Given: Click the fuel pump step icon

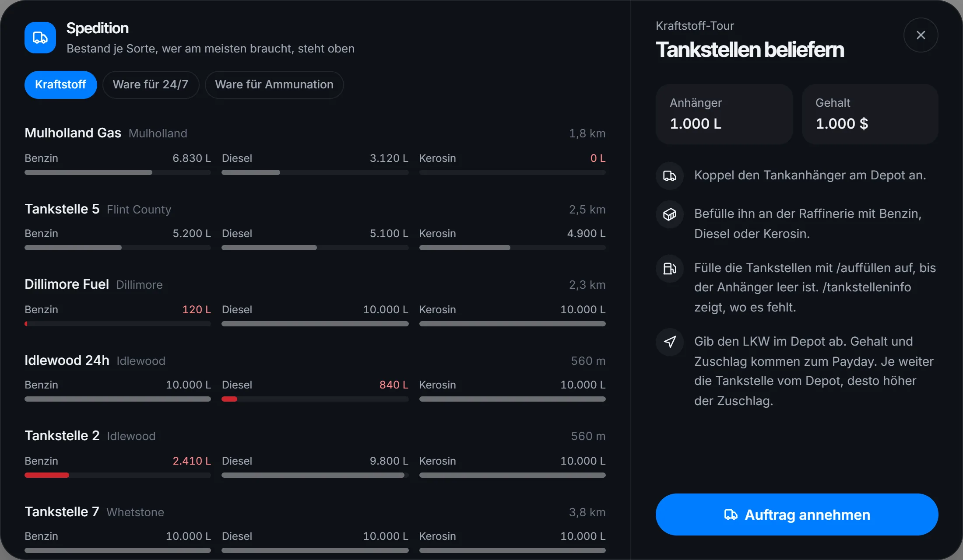Looking at the screenshot, I should (x=670, y=269).
